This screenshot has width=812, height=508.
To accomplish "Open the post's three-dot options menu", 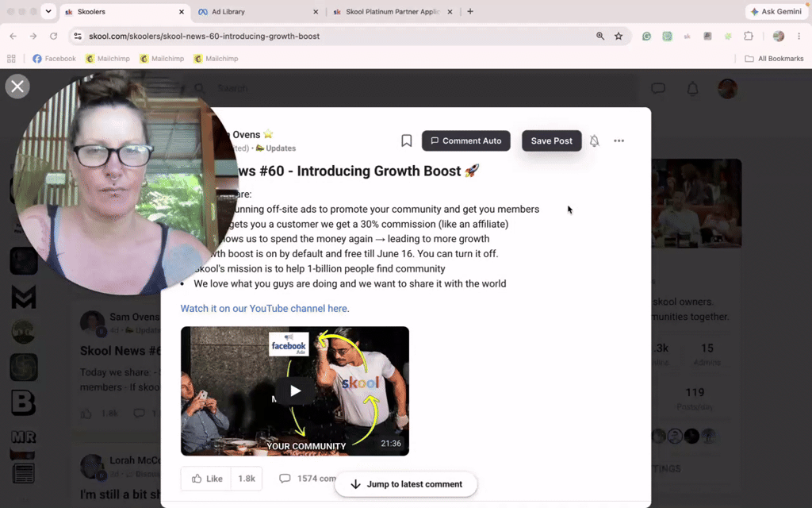I will (x=619, y=140).
